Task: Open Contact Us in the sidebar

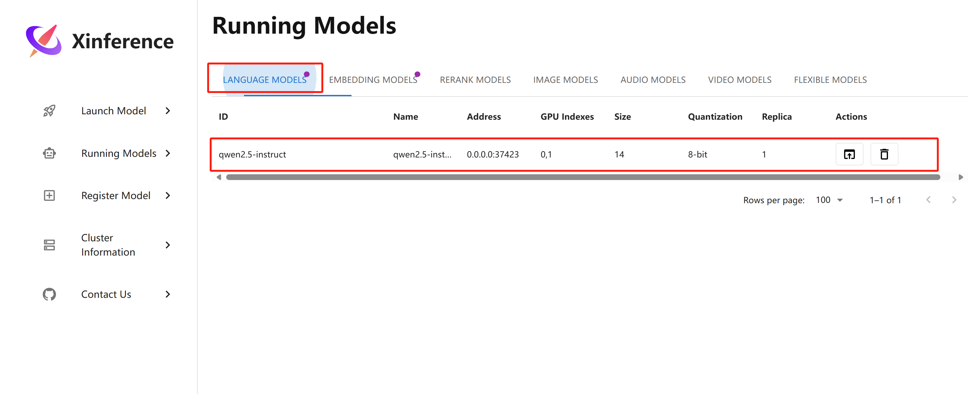Action: [x=107, y=294]
